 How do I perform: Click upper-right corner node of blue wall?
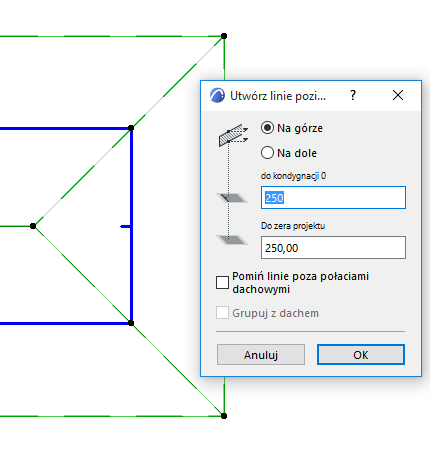[131, 128]
